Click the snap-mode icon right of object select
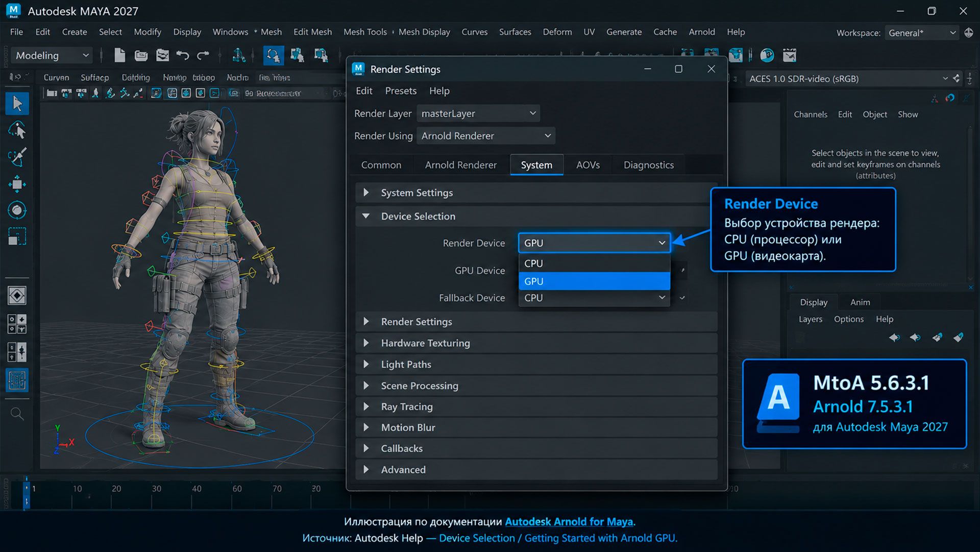The width and height of the screenshot is (980, 552). click(x=321, y=55)
